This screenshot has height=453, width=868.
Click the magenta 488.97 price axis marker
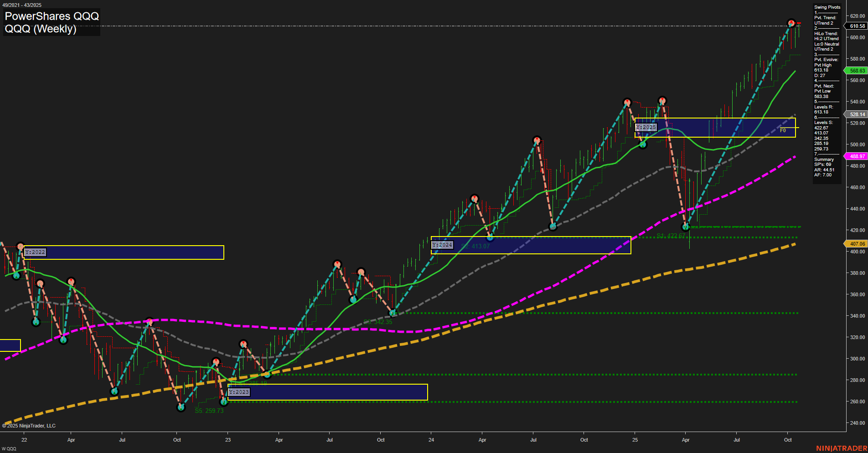[858, 156]
